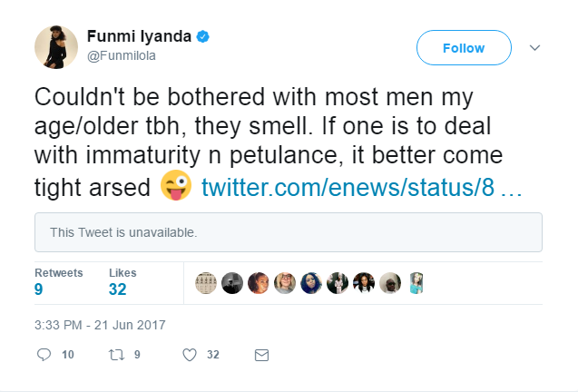Open the fifth liker avatar with blue hair
This screenshot has width=578, height=392.
coord(311,282)
